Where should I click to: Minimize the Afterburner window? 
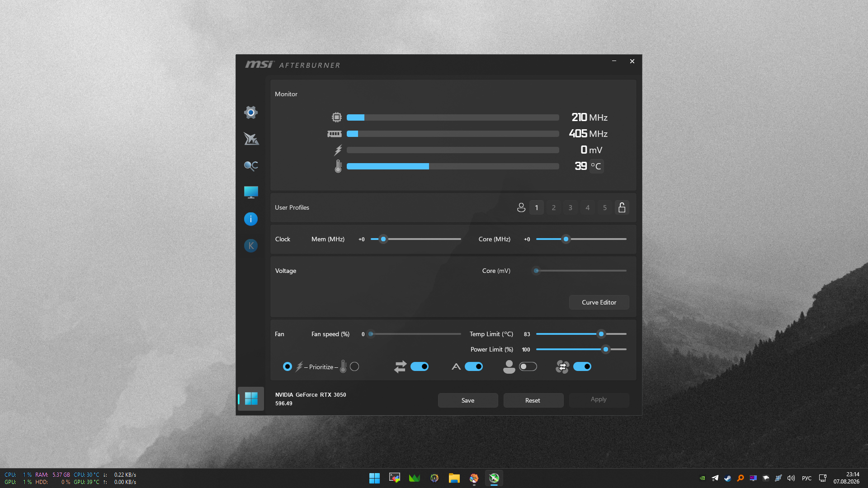click(x=614, y=61)
